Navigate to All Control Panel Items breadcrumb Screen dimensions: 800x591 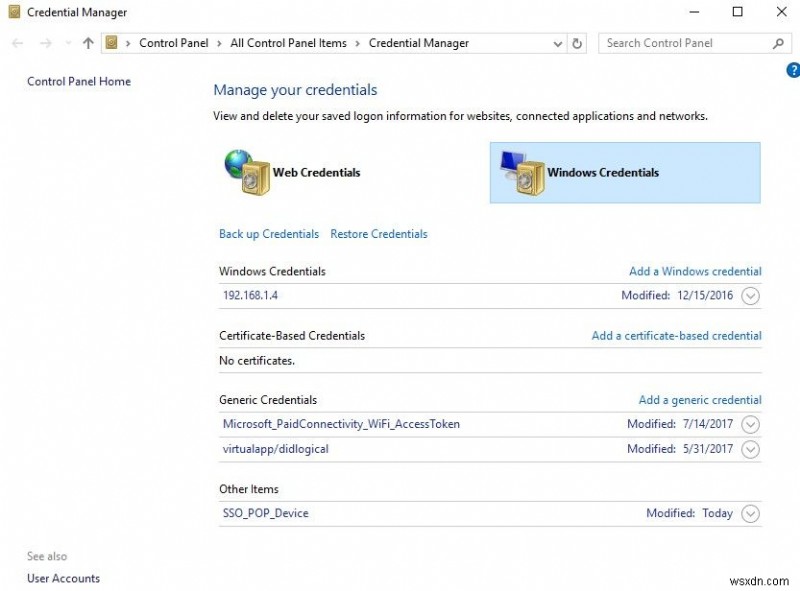[x=288, y=43]
